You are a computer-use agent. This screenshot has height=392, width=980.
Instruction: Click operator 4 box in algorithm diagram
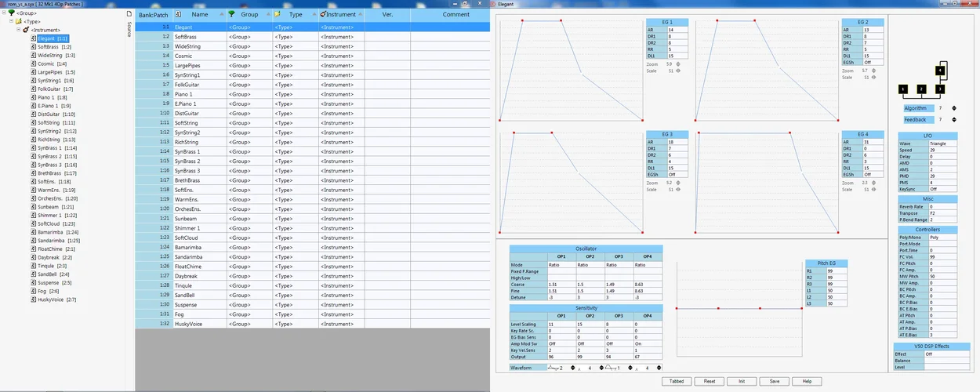939,71
